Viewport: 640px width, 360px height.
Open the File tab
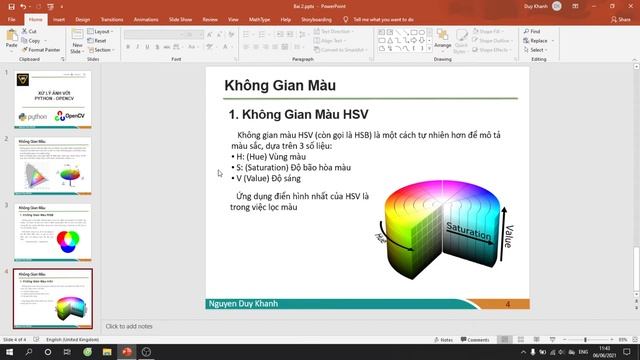(x=11, y=20)
